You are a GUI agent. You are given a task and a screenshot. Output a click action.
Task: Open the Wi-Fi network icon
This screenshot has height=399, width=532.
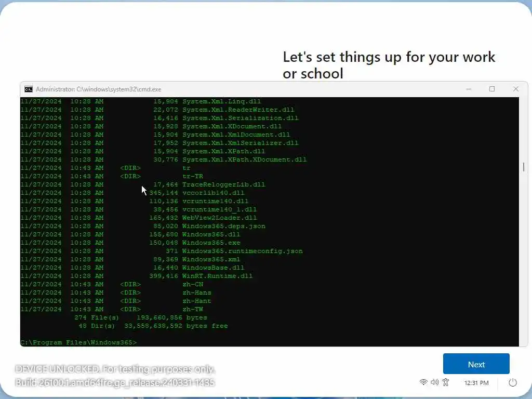pos(423,382)
